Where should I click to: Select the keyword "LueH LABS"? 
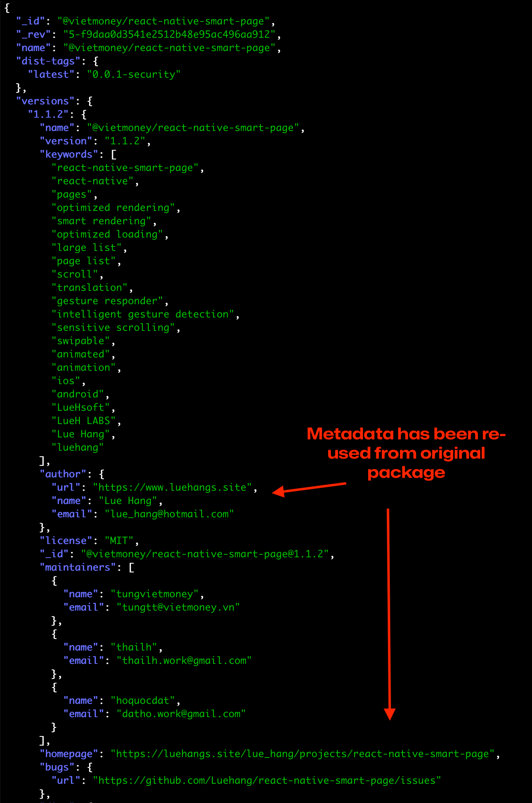pyautogui.click(x=84, y=421)
